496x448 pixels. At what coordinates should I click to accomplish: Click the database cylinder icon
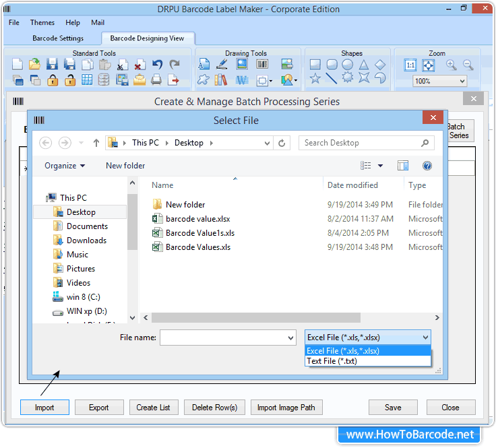pyautogui.click(x=104, y=79)
